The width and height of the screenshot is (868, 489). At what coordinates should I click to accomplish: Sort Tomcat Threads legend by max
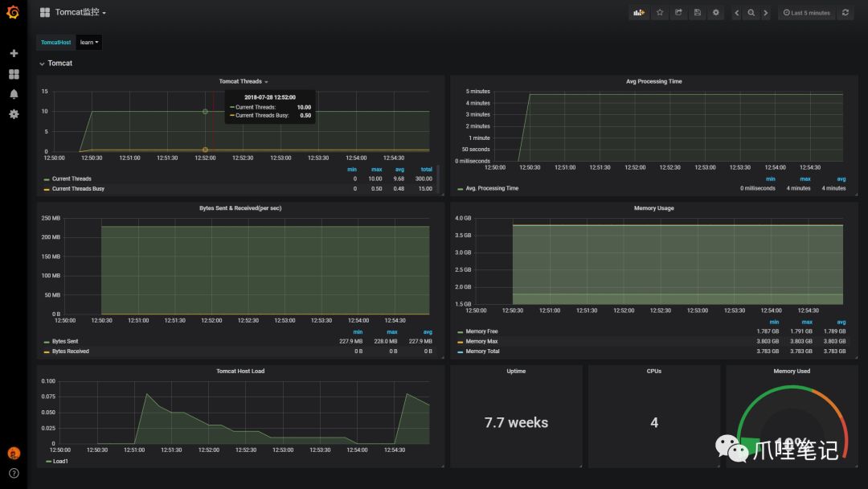point(376,170)
